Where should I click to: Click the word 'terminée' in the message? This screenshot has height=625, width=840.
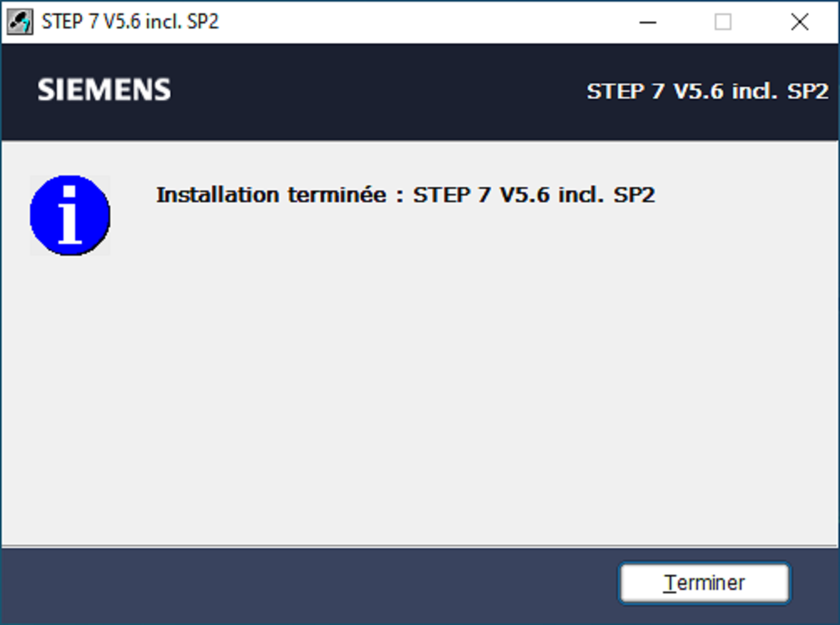(337, 195)
